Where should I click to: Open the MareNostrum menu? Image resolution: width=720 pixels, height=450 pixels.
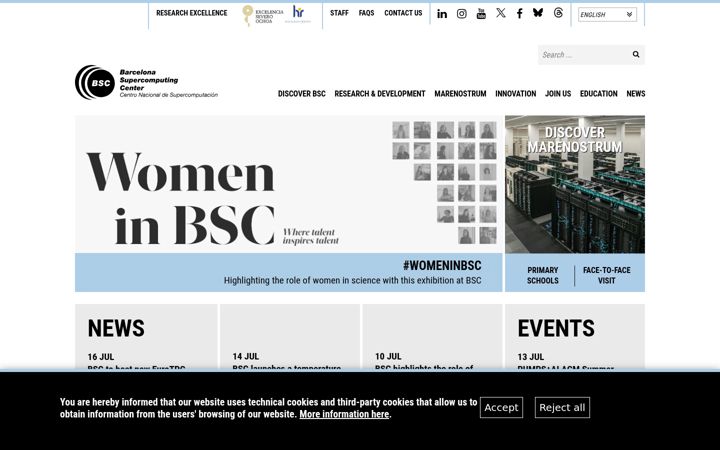(x=460, y=94)
